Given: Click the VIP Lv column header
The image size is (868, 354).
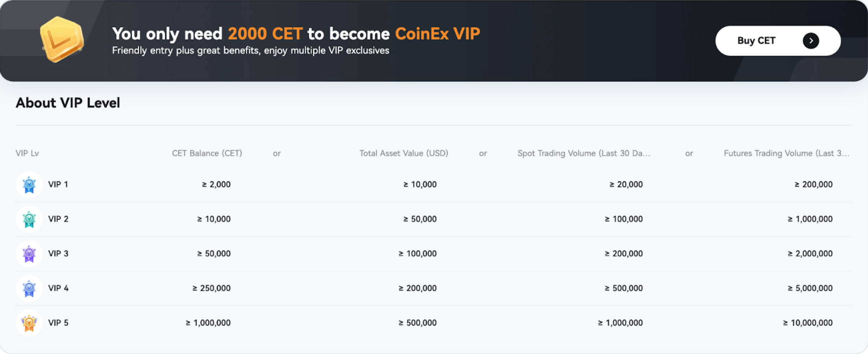Looking at the screenshot, I should [27, 153].
